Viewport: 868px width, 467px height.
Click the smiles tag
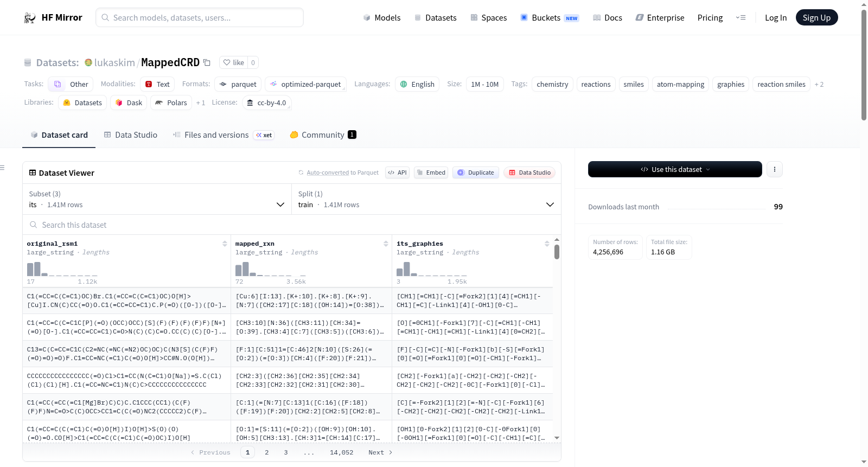[x=634, y=84]
